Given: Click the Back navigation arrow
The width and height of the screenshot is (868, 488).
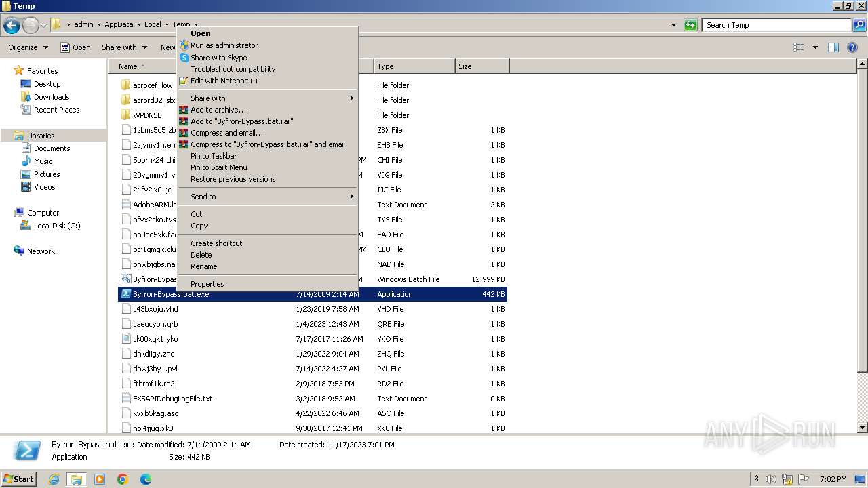Looking at the screenshot, I should click(12, 26).
